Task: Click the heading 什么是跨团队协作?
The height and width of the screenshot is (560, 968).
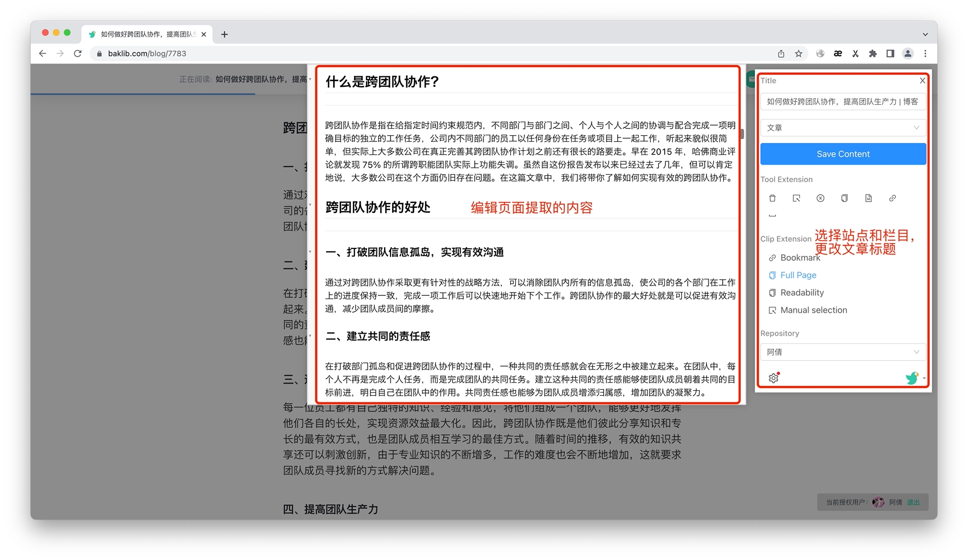Action: 382,82
